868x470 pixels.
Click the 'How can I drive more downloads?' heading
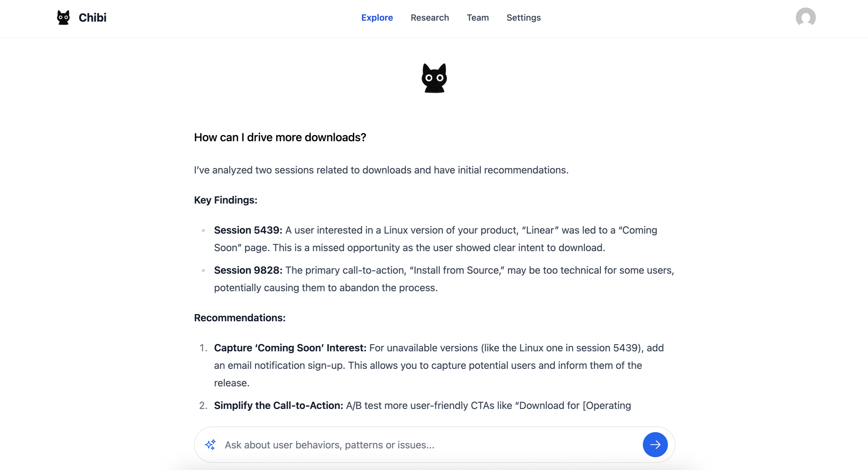click(280, 137)
